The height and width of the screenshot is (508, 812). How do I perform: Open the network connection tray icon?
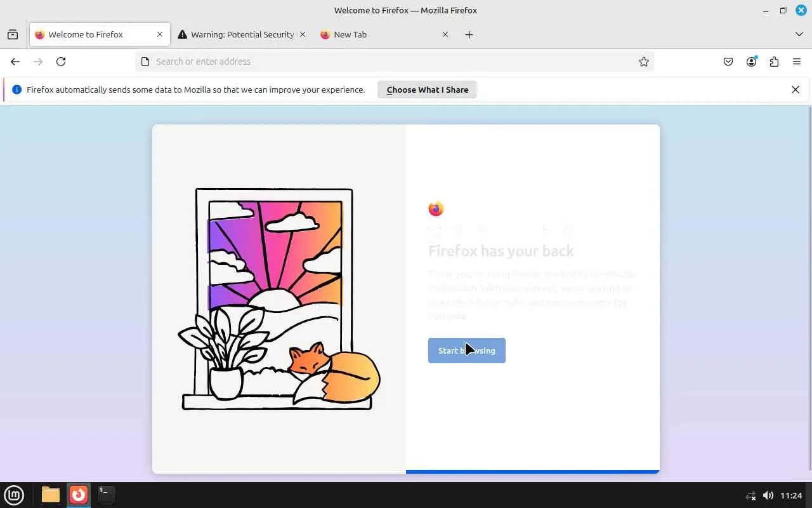tap(751, 495)
